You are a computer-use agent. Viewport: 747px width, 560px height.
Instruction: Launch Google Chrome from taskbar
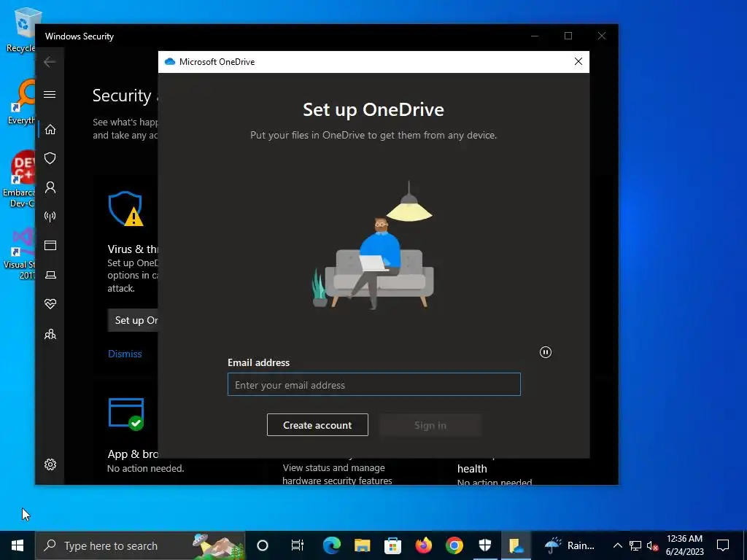point(454,545)
